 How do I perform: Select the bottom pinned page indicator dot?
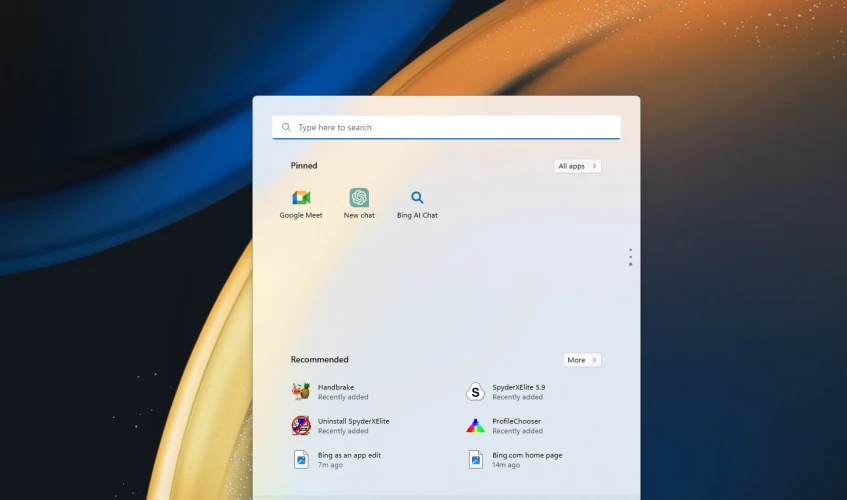[630, 264]
